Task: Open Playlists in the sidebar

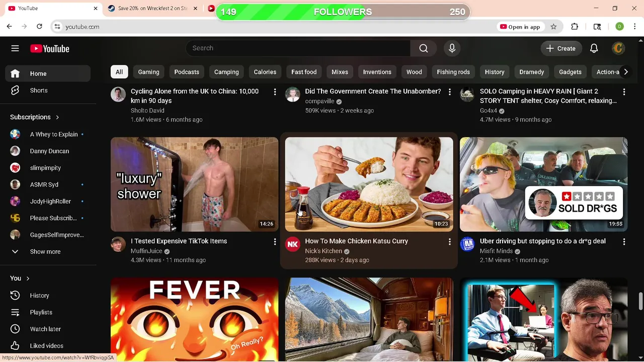Action: click(48, 312)
